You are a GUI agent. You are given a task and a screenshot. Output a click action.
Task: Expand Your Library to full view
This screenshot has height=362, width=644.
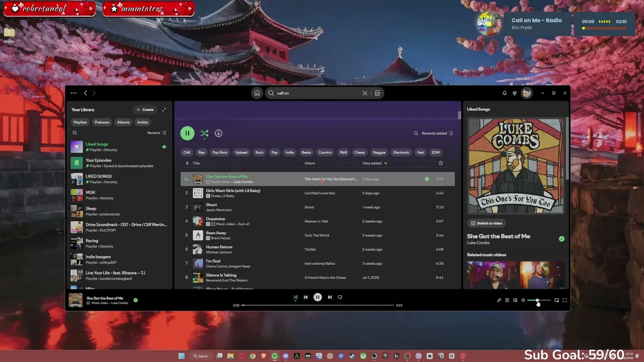tap(164, 110)
